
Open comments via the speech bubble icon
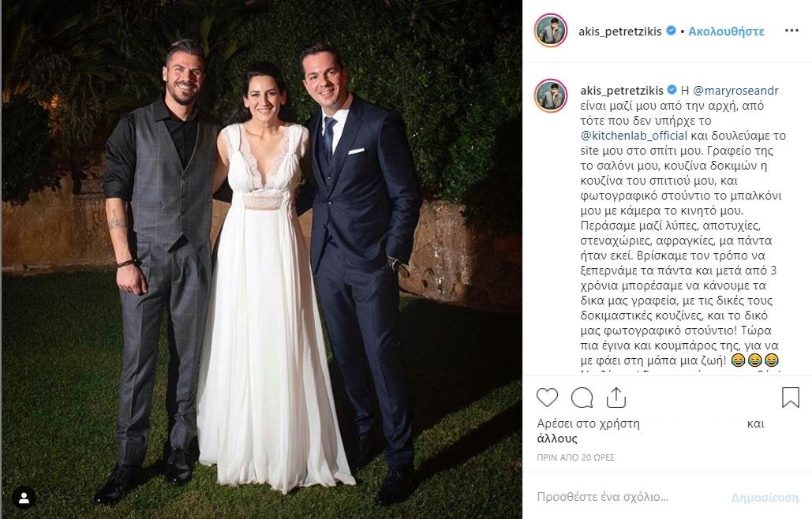pos(582,398)
